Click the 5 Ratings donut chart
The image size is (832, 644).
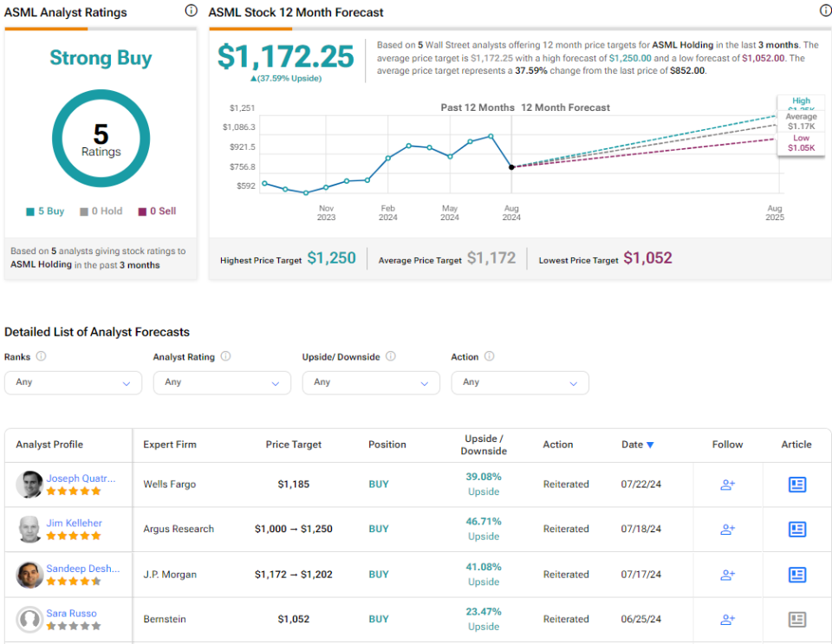pos(101,139)
